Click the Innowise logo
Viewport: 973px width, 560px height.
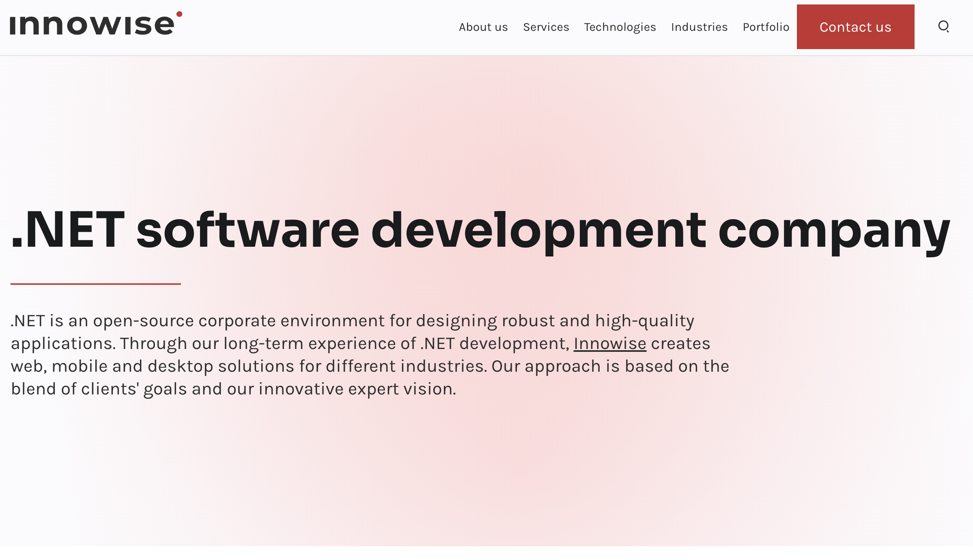point(96,23)
